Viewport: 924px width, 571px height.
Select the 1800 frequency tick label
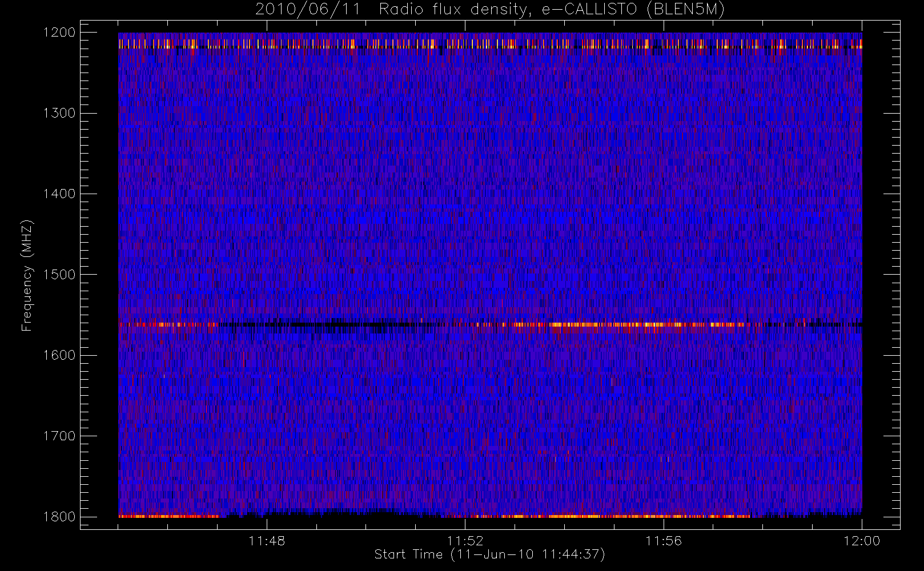coord(59,517)
